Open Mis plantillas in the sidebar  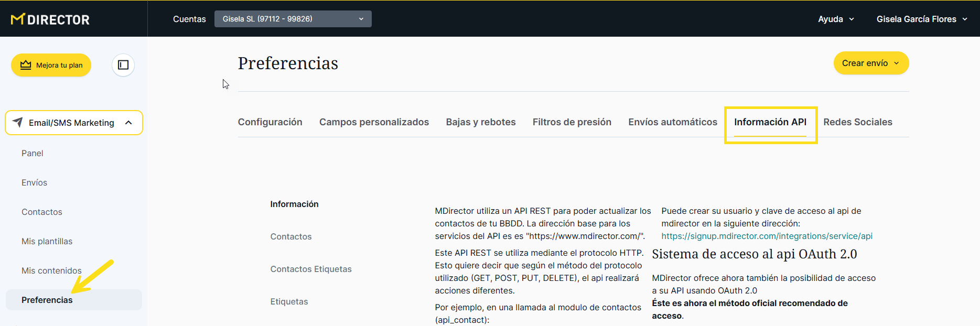pyautogui.click(x=47, y=241)
